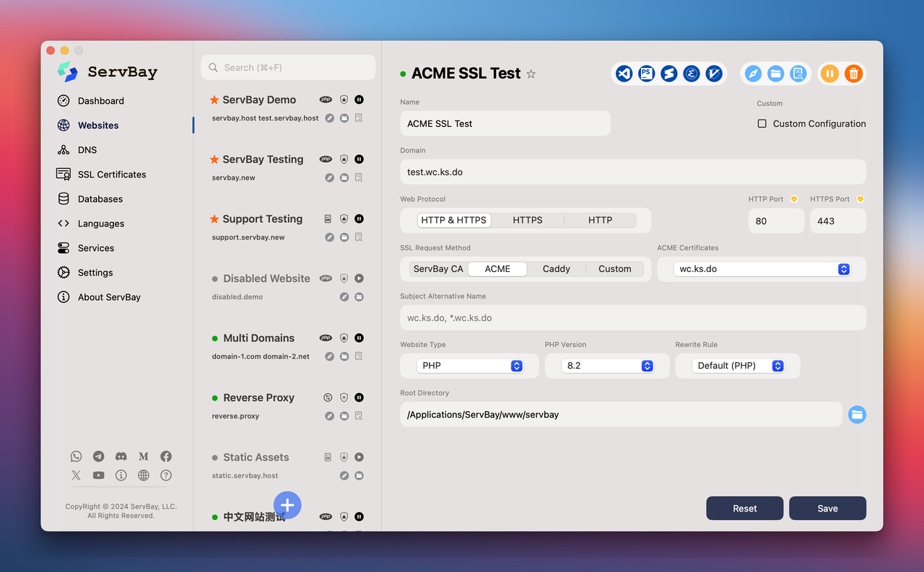Select ServBay CA as SSL request method
Viewport: 924px width, 572px height.
tap(438, 269)
